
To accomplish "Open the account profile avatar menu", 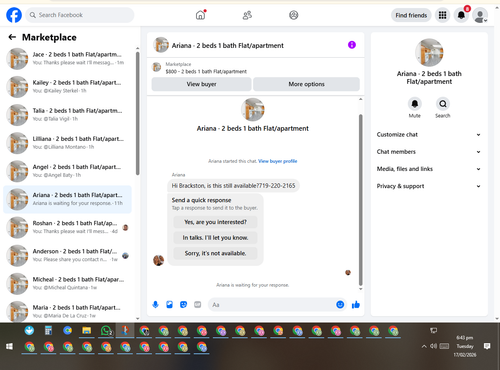I will pos(480,15).
